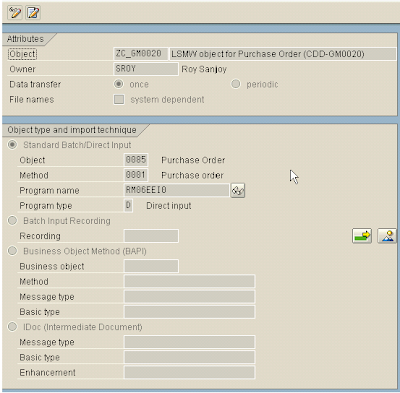Click the 'Purchase order' method description text

192,175
